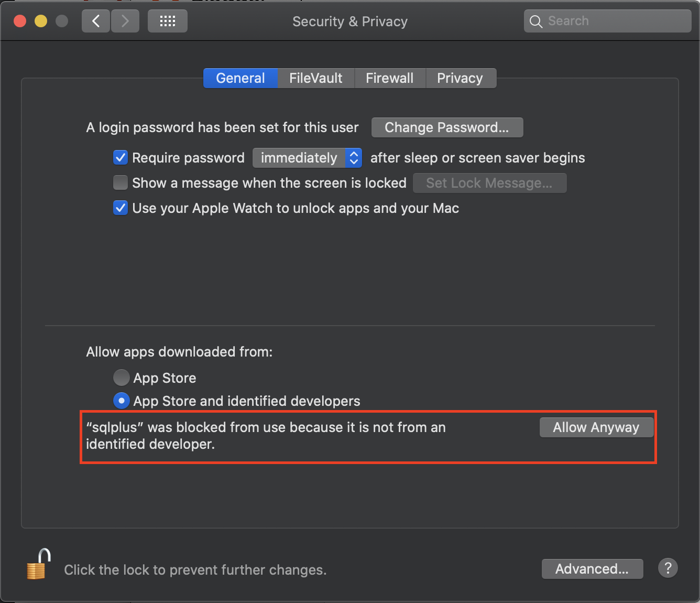
Task: Click the magnifying glass search icon
Action: pyautogui.click(x=535, y=21)
